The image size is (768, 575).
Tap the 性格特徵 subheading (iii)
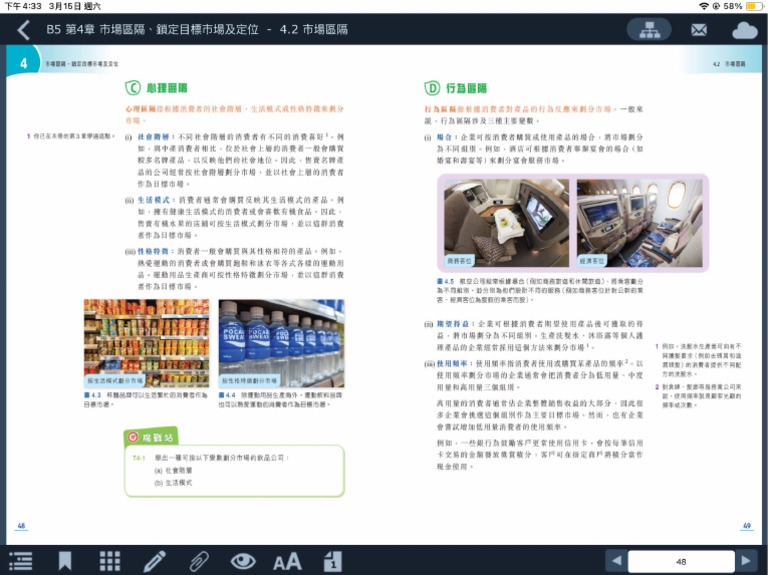pyautogui.click(x=153, y=251)
